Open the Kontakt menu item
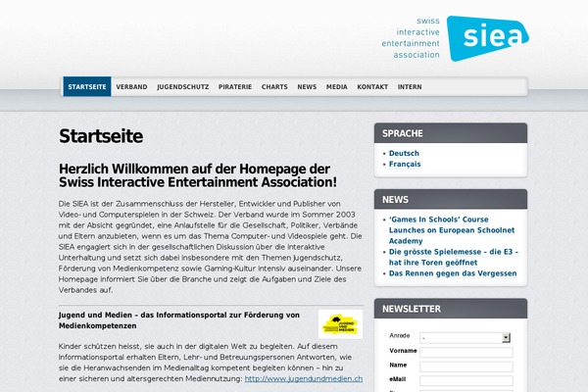588x392 pixels. (x=372, y=86)
